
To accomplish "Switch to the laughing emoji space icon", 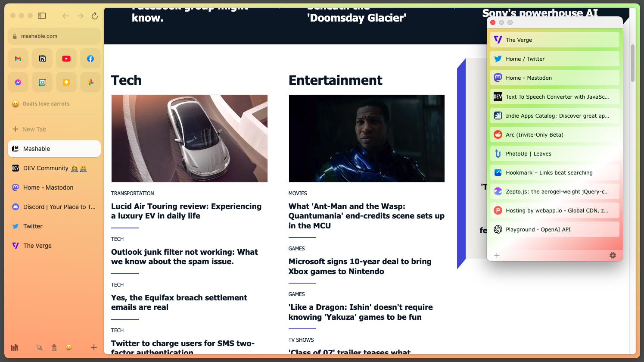I will point(68,347).
